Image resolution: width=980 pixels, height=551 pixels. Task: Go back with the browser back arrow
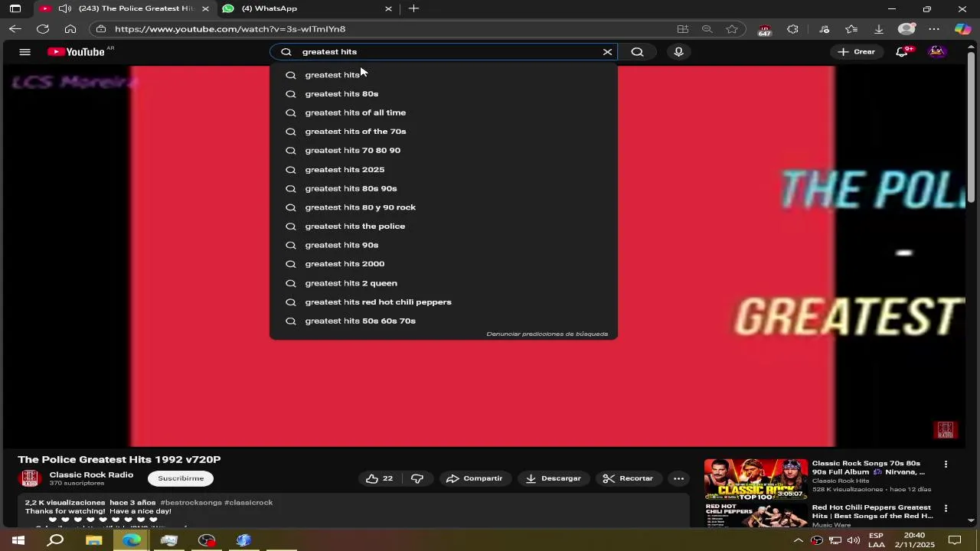15,29
